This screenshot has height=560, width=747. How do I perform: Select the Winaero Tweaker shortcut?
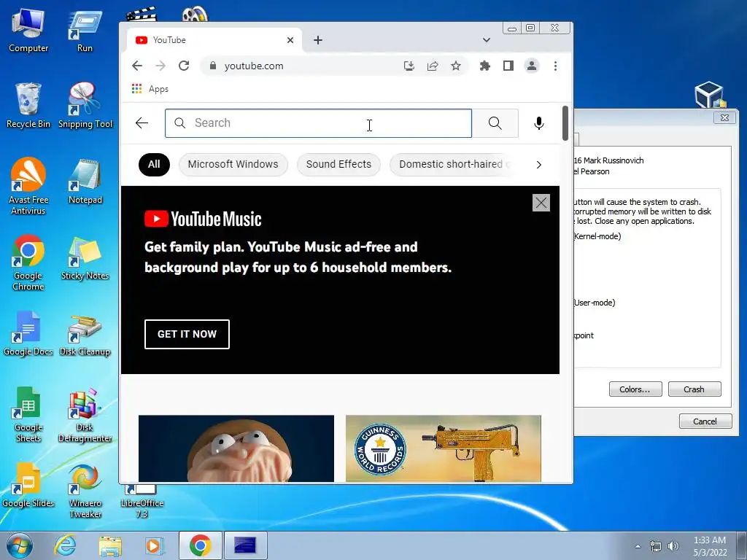pyautogui.click(x=85, y=490)
